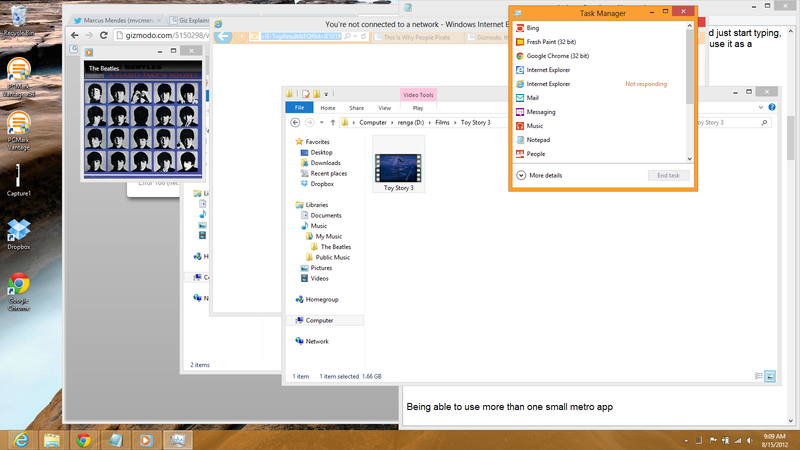Open File Explorer from taskbar
Image resolution: width=800 pixels, height=450 pixels.
pyautogui.click(x=52, y=440)
